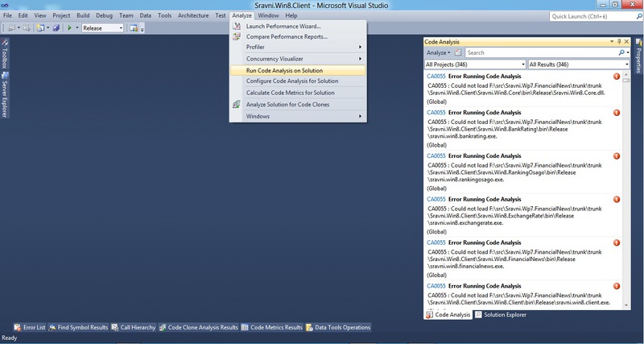
Task: Open the toolbar options overflow arrow
Action: click(142, 29)
